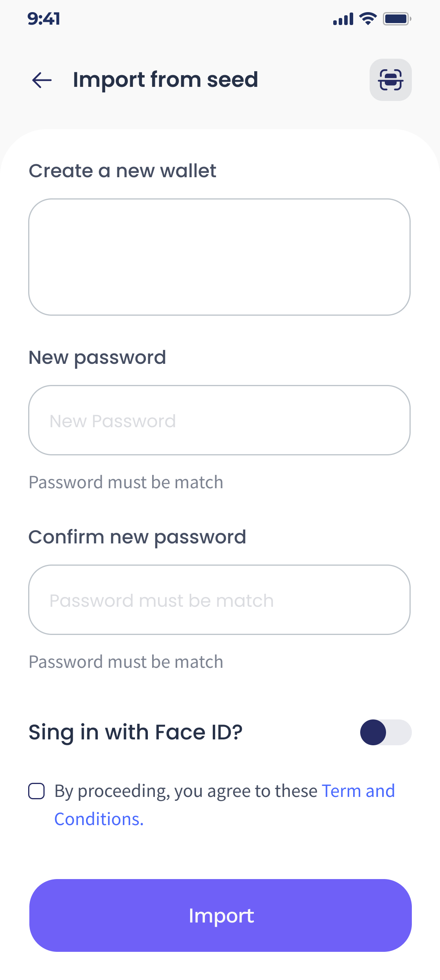
Task: Focus the seed phrase text area
Action: [x=219, y=257]
